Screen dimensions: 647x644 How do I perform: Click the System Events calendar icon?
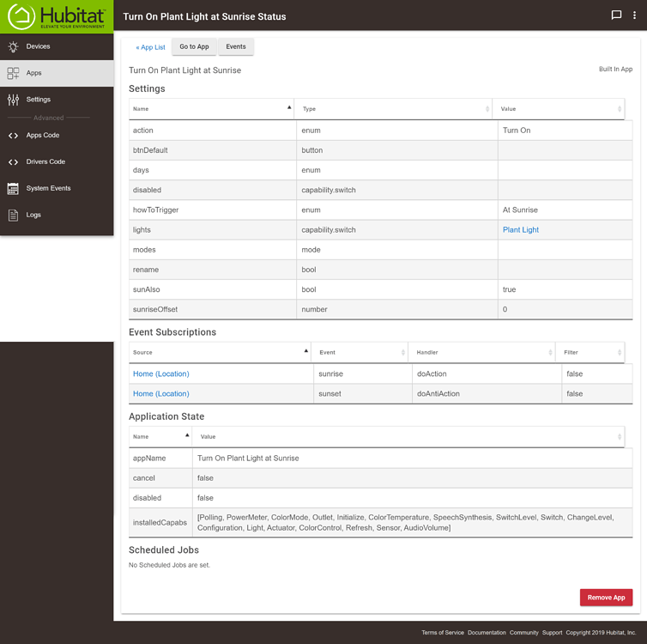13,188
